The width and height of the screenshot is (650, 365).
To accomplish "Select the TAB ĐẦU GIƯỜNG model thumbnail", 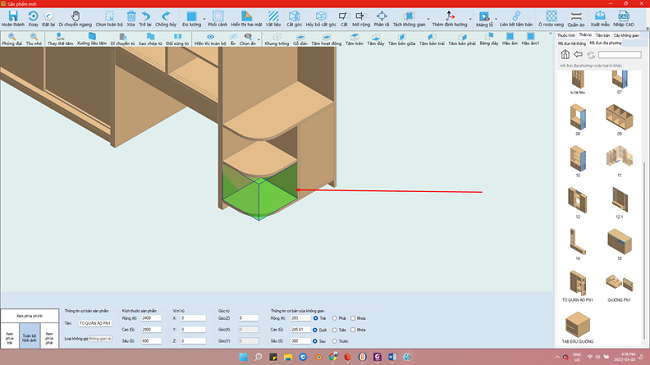I will pyautogui.click(x=577, y=328).
